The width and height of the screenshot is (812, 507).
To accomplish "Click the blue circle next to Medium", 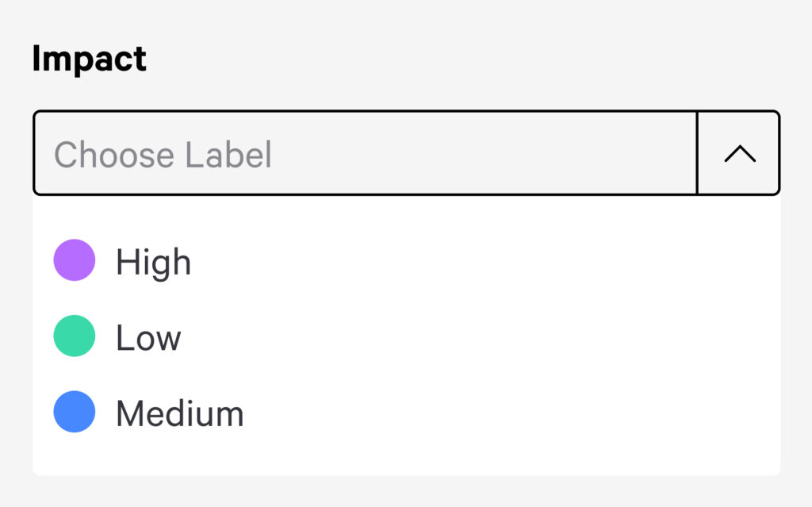I will coord(75,412).
